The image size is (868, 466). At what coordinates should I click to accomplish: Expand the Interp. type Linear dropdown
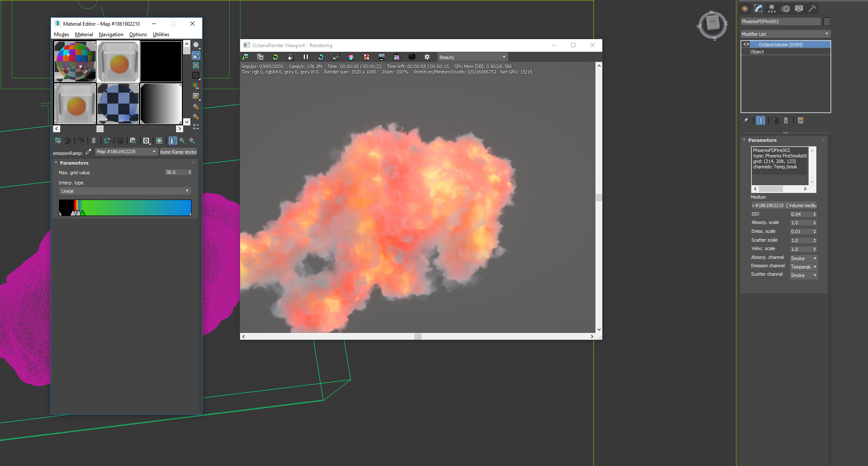point(125,191)
